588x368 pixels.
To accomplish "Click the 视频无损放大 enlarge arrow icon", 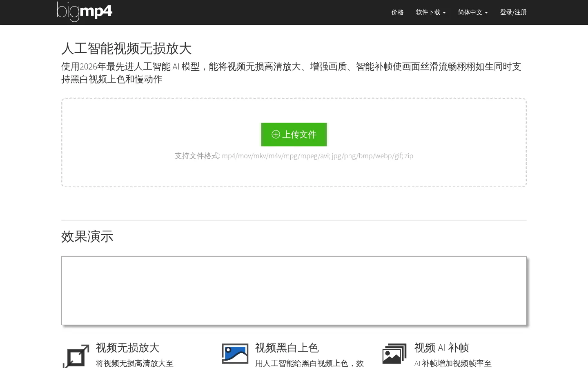I will (76, 356).
